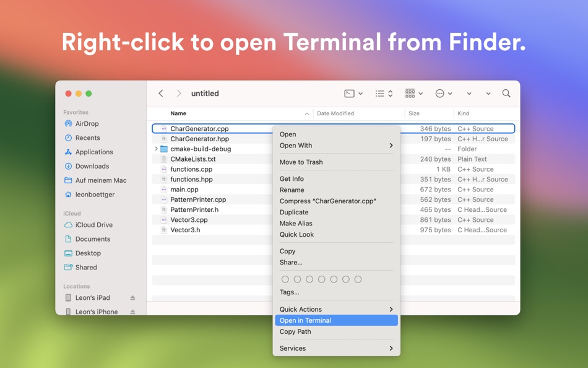Eject Leon's iPhone

(132, 312)
